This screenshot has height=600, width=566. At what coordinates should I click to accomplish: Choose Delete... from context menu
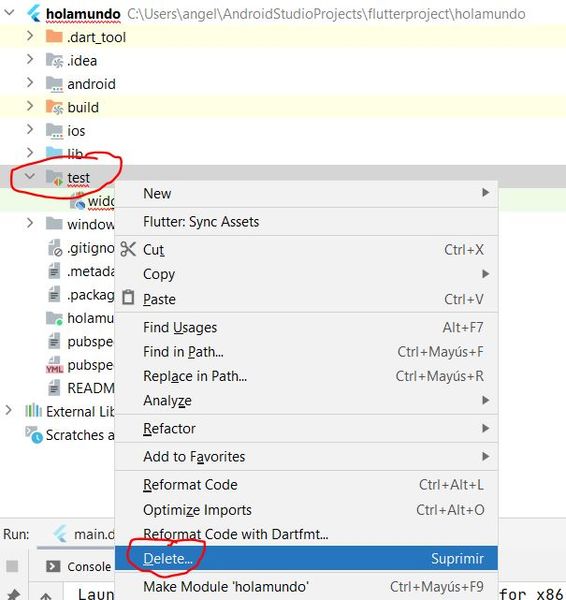click(x=306, y=558)
